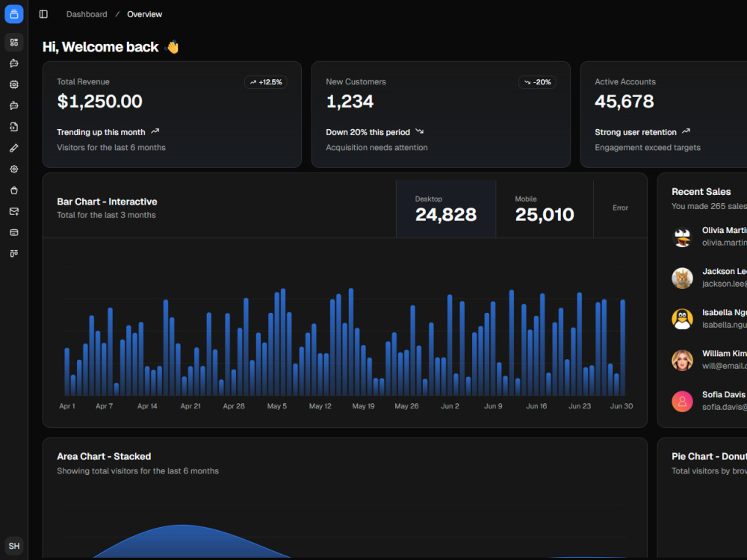Open the kanban board icon in sidebar
The image size is (747, 560).
tap(13, 253)
